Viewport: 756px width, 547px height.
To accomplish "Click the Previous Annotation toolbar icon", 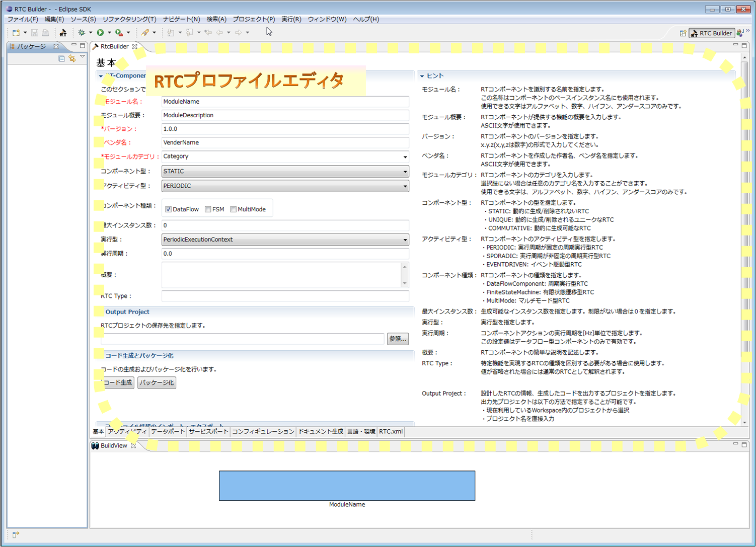I will [189, 33].
